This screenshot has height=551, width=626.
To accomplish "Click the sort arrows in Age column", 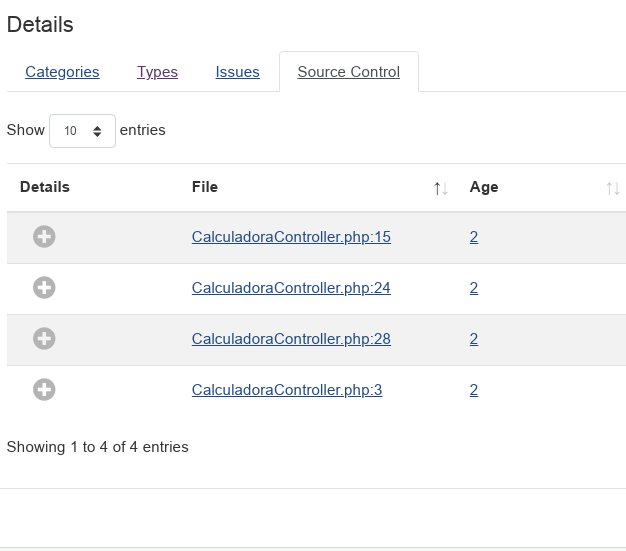I will 612,188.
